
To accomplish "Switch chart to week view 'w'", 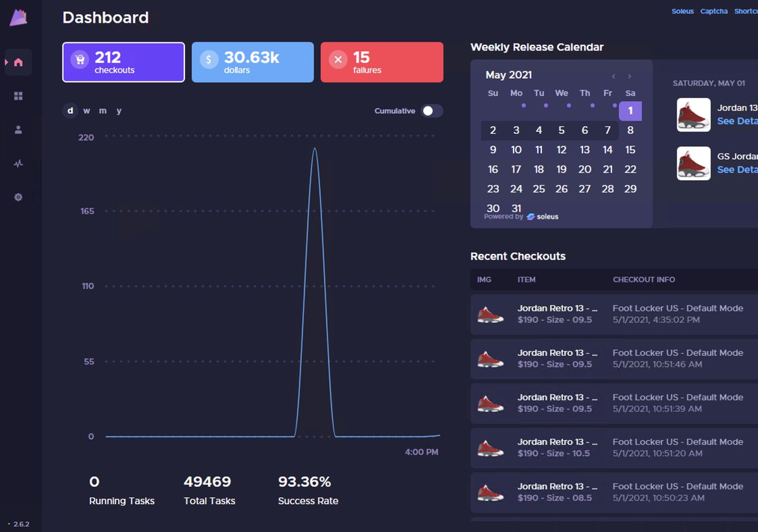I will pyautogui.click(x=87, y=111).
